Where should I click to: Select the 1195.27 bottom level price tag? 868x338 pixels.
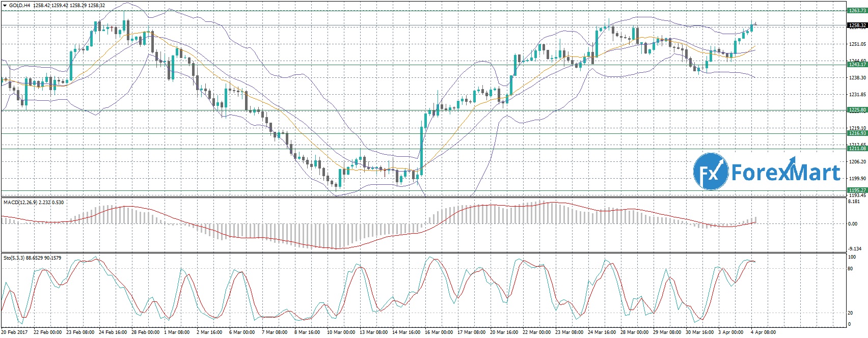click(x=857, y=190)
